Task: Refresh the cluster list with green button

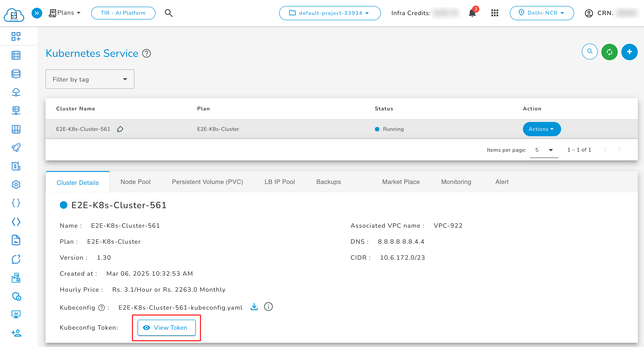Action: click(x=610, y=52)
